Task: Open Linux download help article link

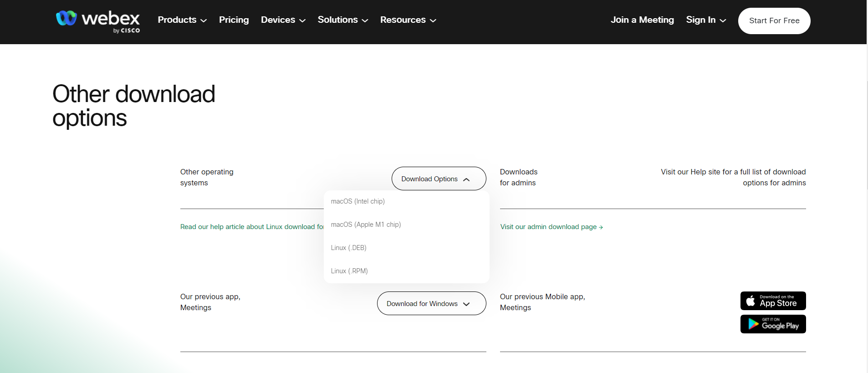Action: 252,227
